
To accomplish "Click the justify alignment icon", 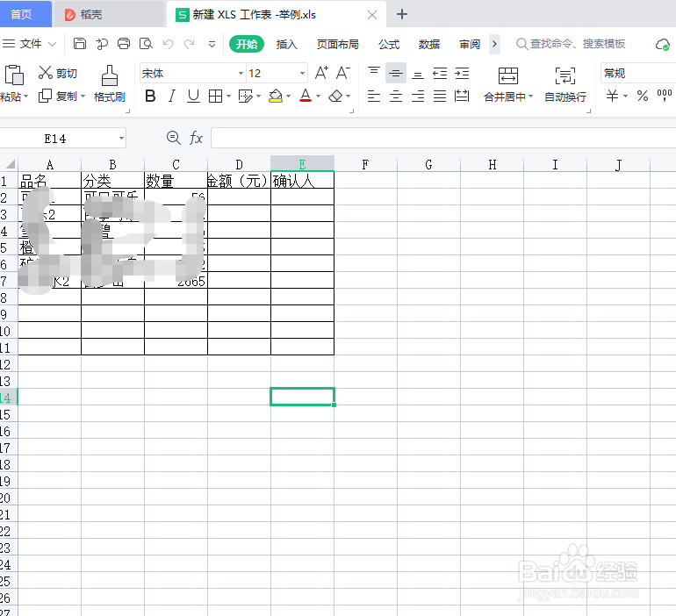I will click(x=440, y=96).
